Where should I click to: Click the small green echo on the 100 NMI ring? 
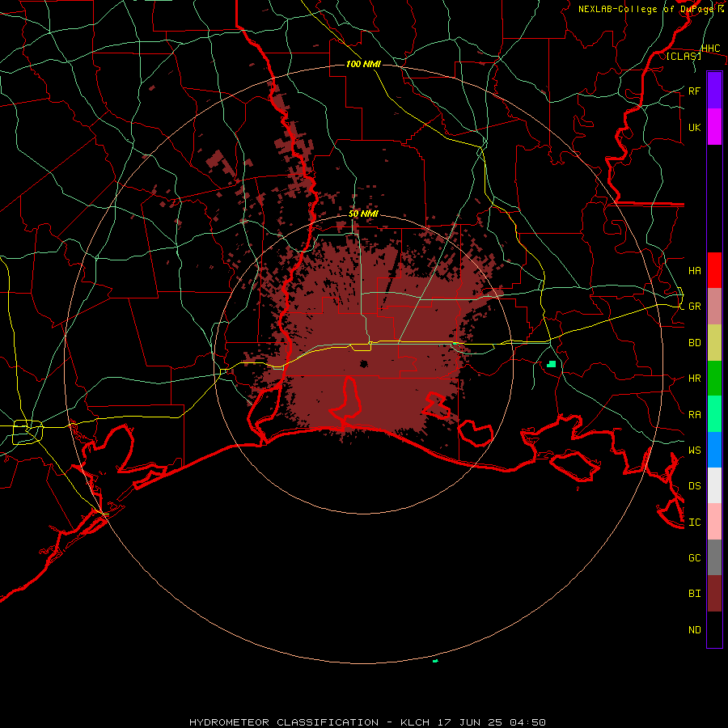[x=435, y=661]
